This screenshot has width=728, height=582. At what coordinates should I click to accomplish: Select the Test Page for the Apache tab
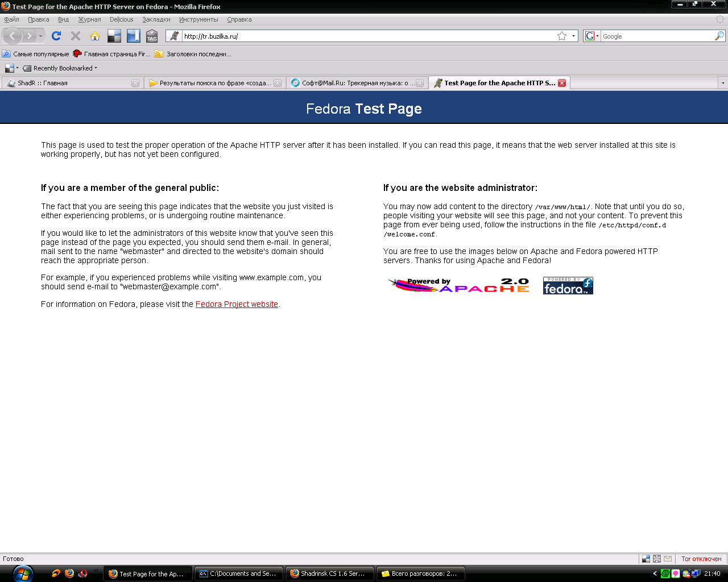(x=495, y=83)
